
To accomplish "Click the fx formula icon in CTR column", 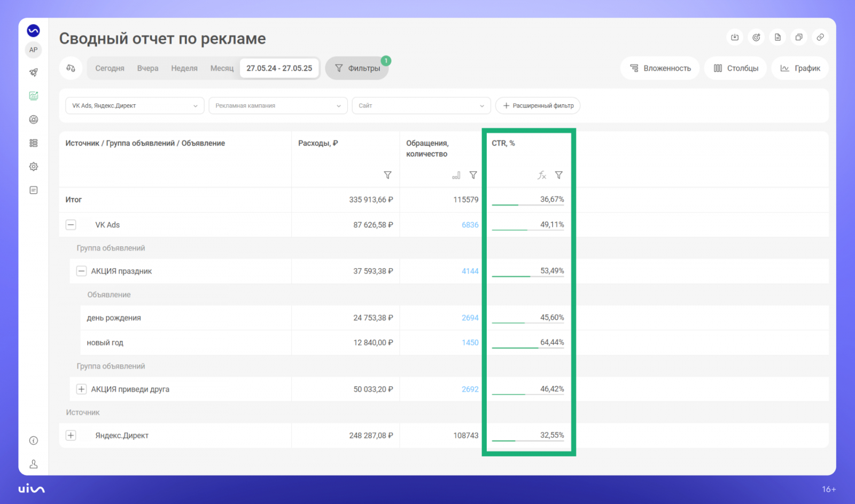I will pyautogui.click(x=542, y=175).
